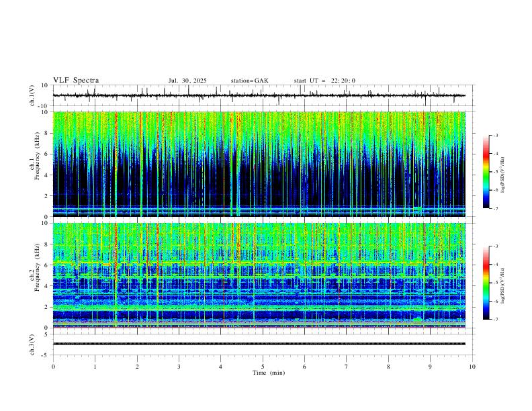Click the ch.3 flat signal trace
532x411 pixels.
coord(259,344)
